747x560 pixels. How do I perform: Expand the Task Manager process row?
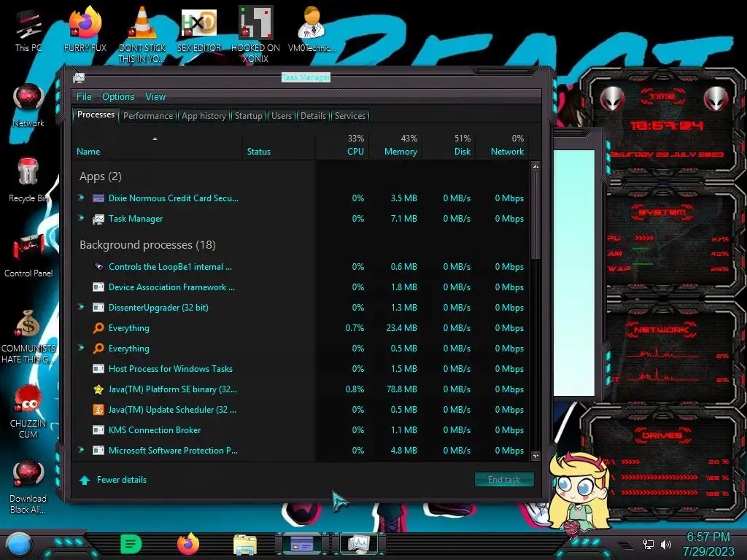pos(82,218)
